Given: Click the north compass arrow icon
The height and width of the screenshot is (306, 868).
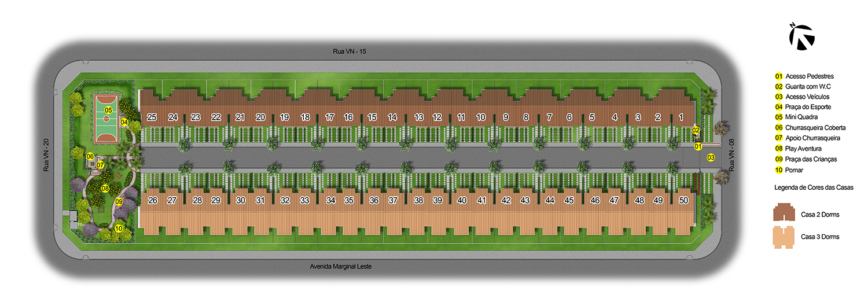Looking at the screenshot, I should click(802, 36).
